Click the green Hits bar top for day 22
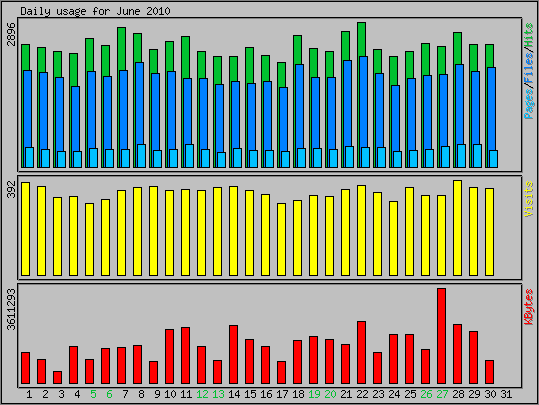 [362, 39]
